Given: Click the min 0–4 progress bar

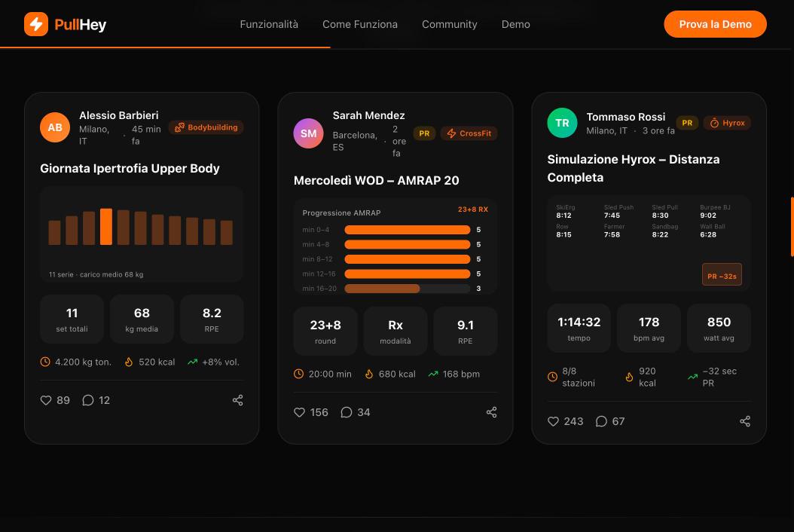Looking at the screenshot, I should point(407,230).
